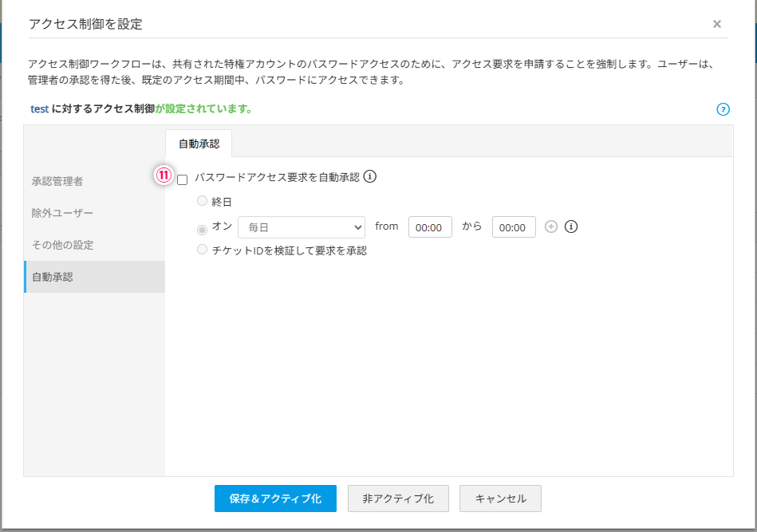Click the plus icon to add time range

(x=551, y=227)
